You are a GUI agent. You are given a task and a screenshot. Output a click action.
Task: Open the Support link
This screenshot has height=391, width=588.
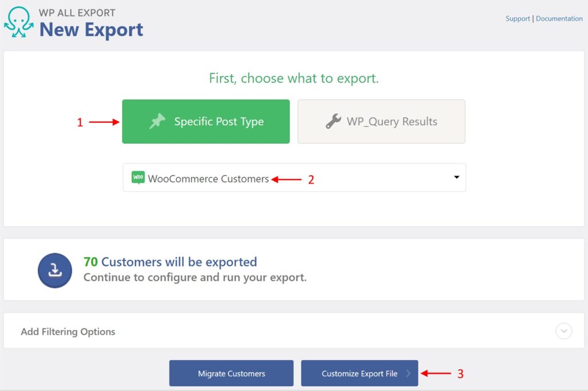click(x=517, y=18)
